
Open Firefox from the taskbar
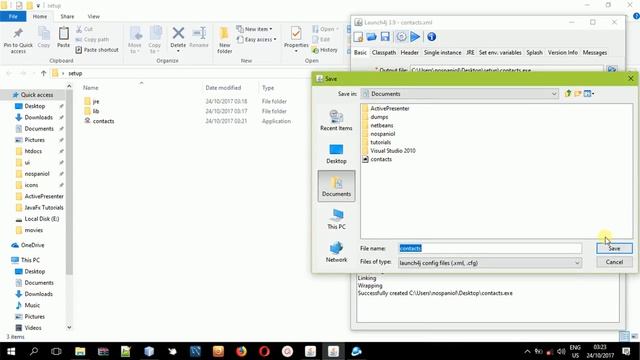[241, 351]
